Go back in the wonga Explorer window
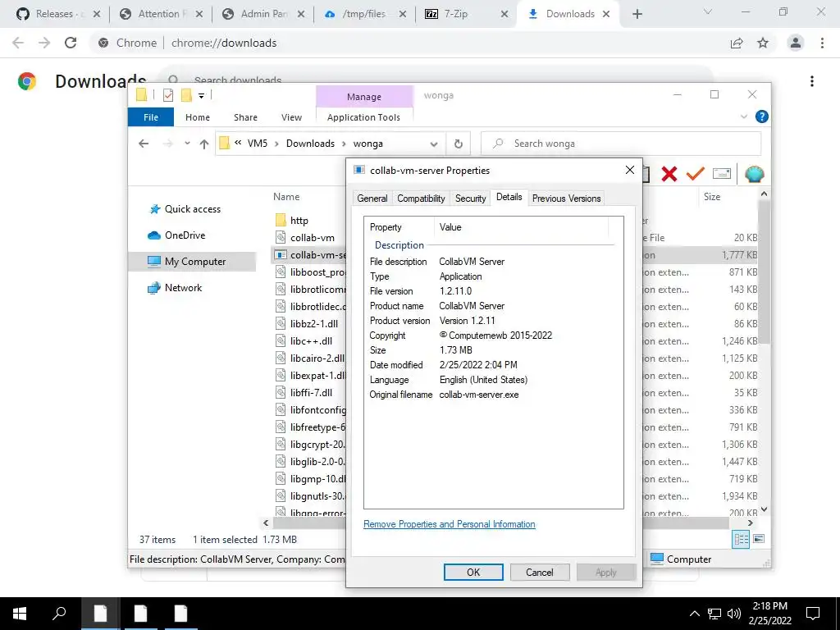This screenshot has width=840, height=630. tap(144, 144)
